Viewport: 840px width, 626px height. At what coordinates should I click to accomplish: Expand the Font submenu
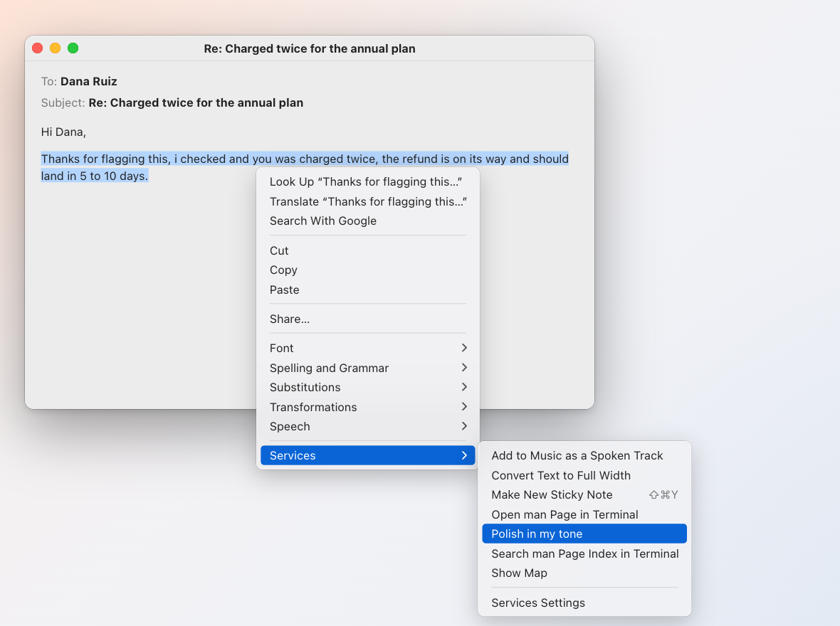pyautogui.click(x=367, y=348)
